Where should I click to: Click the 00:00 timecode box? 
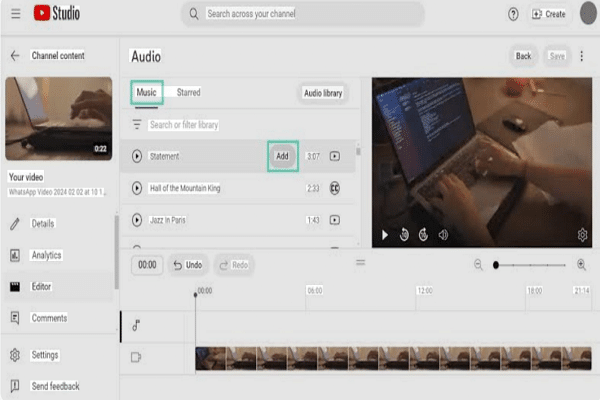click(147, 265)
